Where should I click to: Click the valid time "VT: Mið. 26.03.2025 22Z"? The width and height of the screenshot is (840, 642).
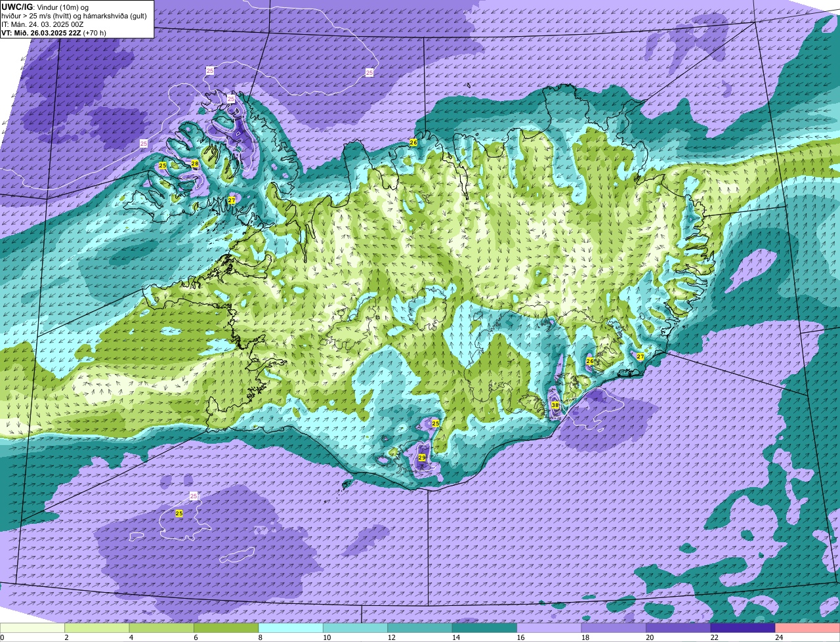pos(42,32)
